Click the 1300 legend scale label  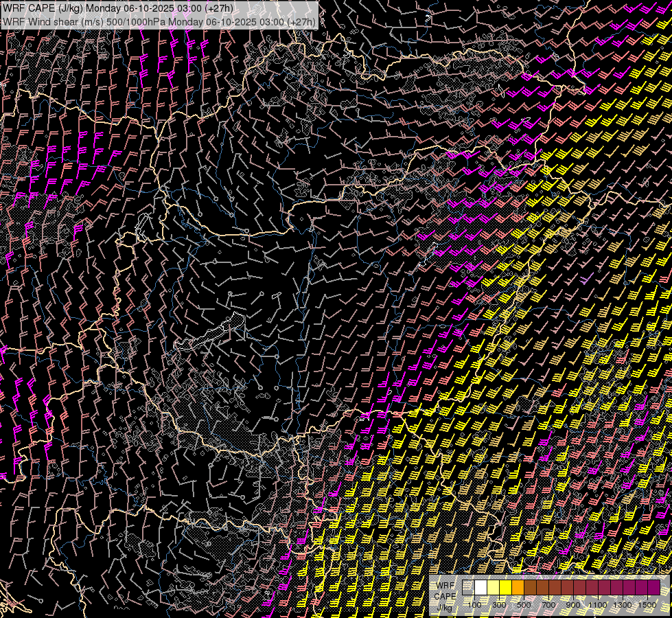623,605
